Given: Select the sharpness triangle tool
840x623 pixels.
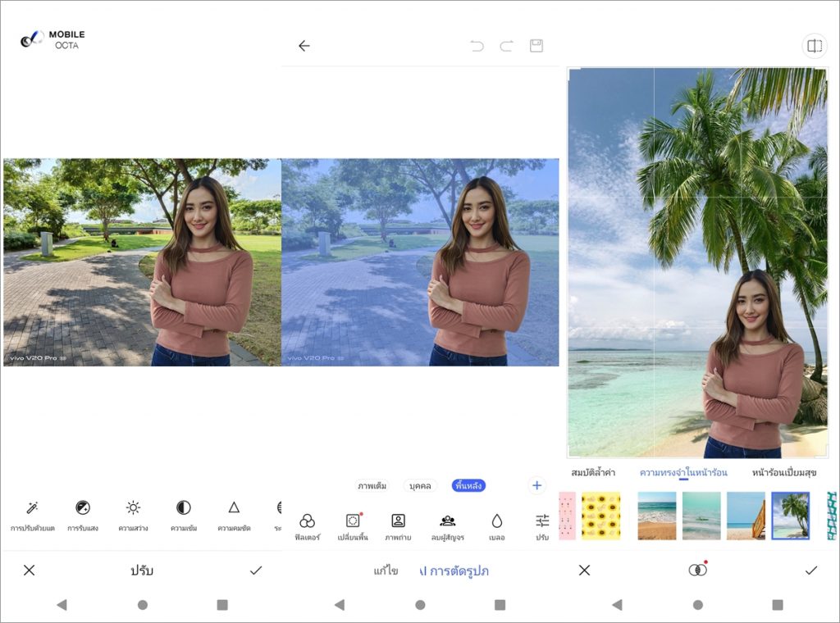Looking at the screenshot, I should (x=234, y=508).
